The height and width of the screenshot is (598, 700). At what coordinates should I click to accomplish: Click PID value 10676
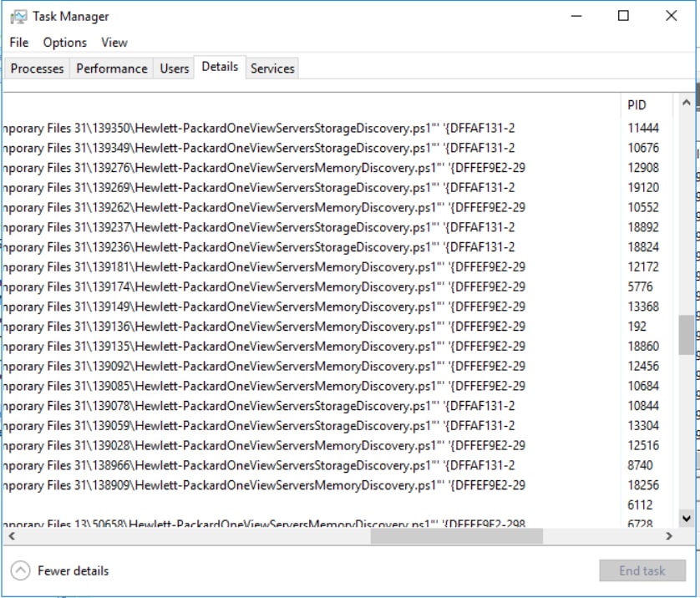(643, 148)
